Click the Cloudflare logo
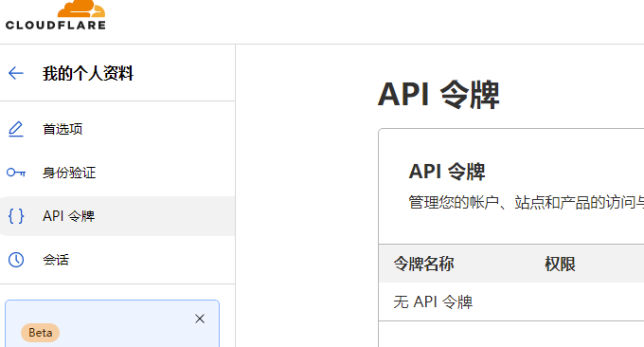Viewport: 644px width, 347px height. pyautogui.click(x=56, y=15)
